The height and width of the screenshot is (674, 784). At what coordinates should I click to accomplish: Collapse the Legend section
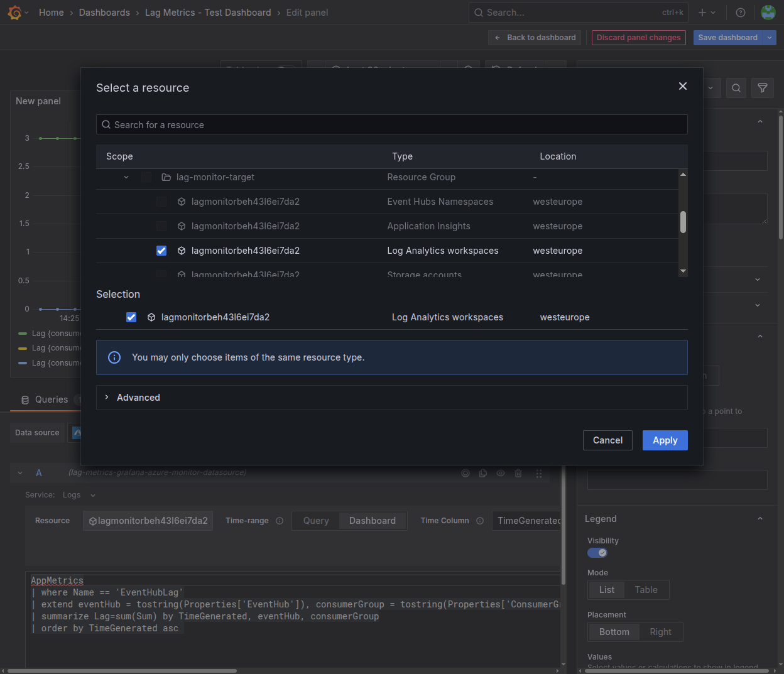coord(760,519)
